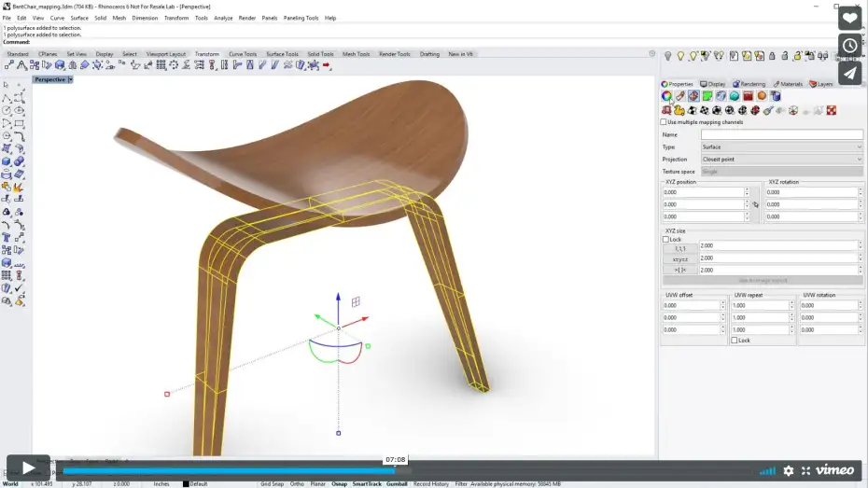Click the Show objects yellow bulb icon
The image size is (868, 488).
tap(680, 56)
